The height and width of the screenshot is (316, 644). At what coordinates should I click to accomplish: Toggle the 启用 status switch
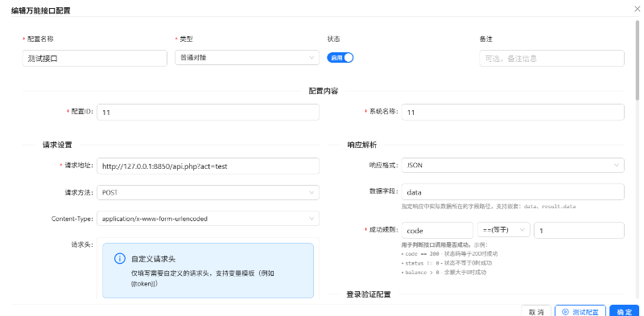340,58
